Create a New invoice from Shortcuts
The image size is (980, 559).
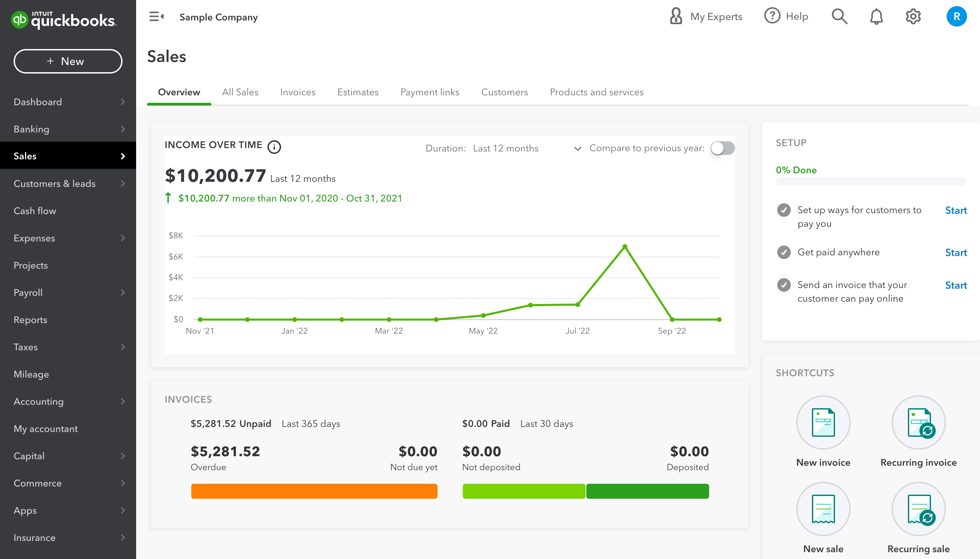click(823, 422)
